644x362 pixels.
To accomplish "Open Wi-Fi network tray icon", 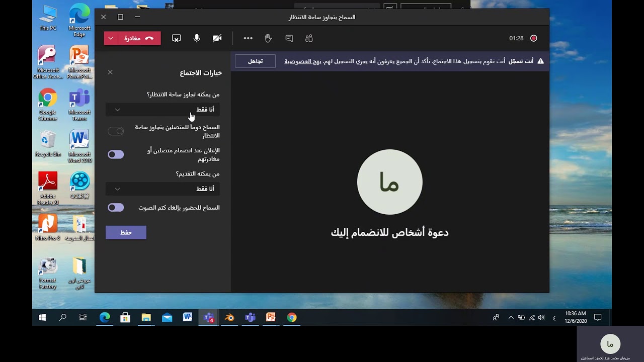I will (532, 317).
